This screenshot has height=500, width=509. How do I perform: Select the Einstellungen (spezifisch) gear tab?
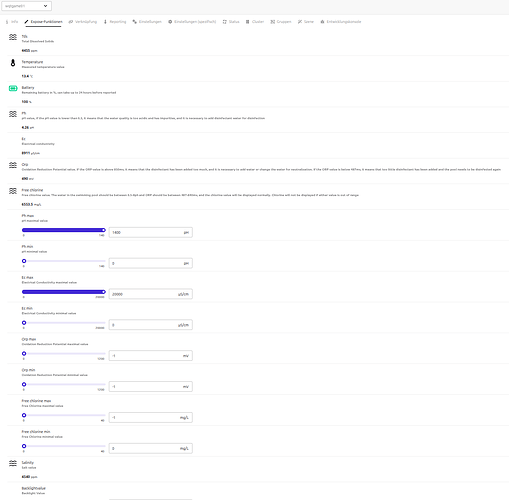192,22
